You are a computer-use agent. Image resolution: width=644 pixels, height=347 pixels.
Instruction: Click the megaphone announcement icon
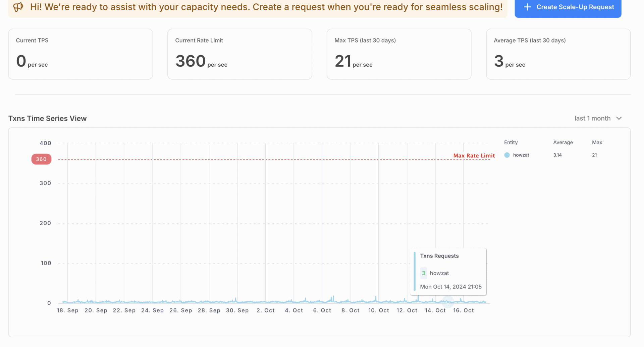pyautogui.click(x=18, y=7)
